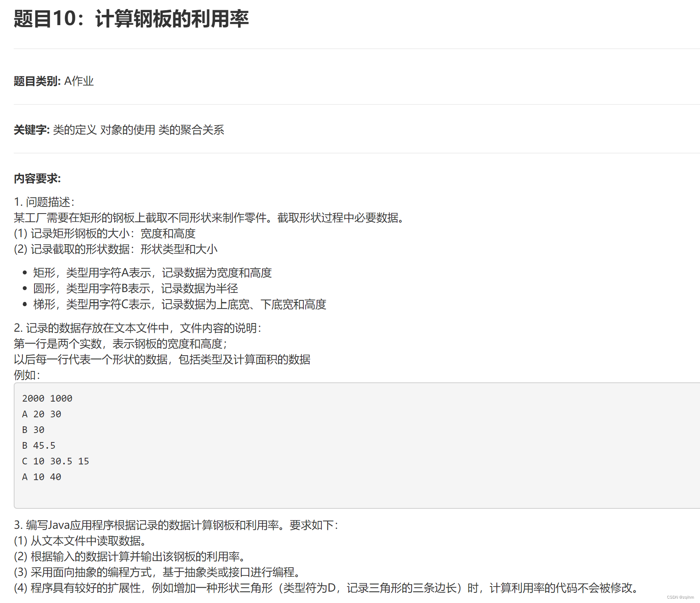Click the keyword 类的聚合关系
Viewport: 700px width, 603px height.
[192, 130]
